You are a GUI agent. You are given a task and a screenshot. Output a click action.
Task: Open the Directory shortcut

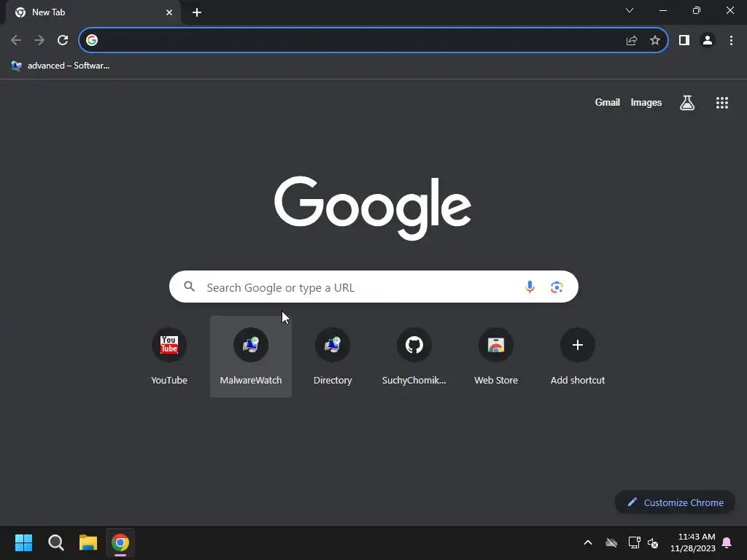pos(333,356)
